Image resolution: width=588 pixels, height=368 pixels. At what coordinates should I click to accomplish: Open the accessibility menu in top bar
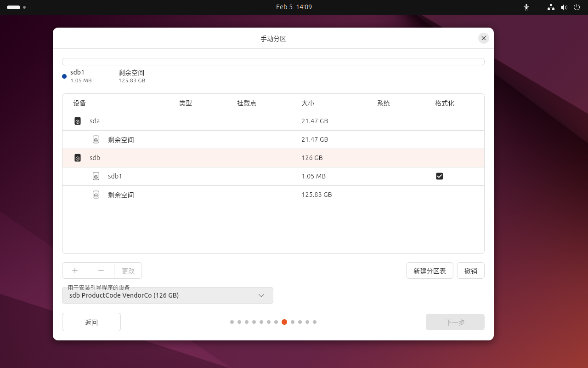[x=526, y=7]
